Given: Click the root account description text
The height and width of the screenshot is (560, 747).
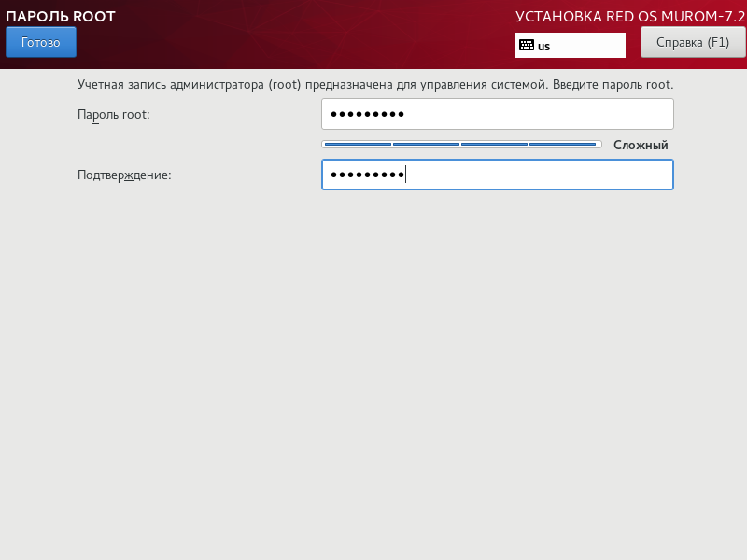Looking at the screenshot, I should 375,85.
